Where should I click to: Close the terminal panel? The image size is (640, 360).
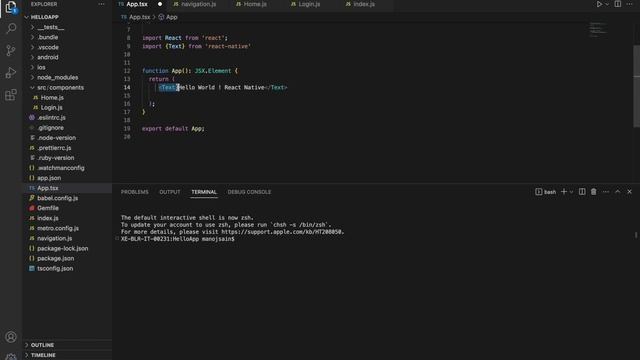tap(629, 191)
